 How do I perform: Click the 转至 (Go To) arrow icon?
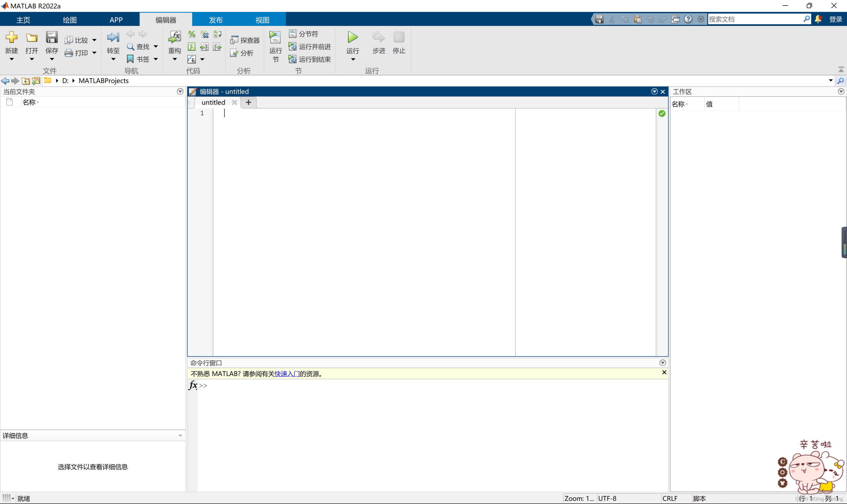113,37
